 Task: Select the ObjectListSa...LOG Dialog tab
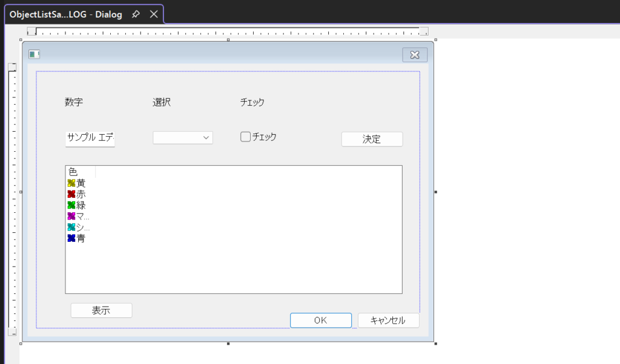click(65, 14)
